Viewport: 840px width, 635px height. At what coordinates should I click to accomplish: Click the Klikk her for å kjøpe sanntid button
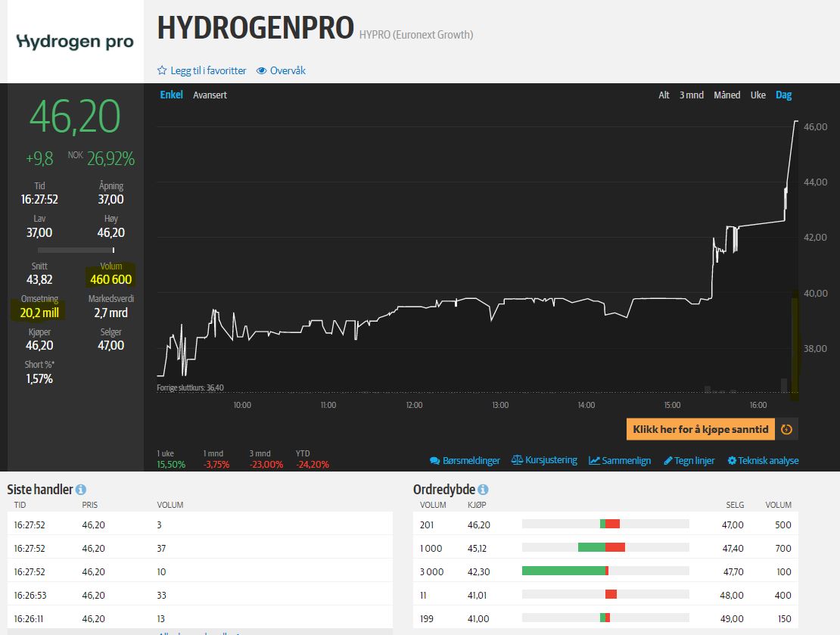coord(700,429)
